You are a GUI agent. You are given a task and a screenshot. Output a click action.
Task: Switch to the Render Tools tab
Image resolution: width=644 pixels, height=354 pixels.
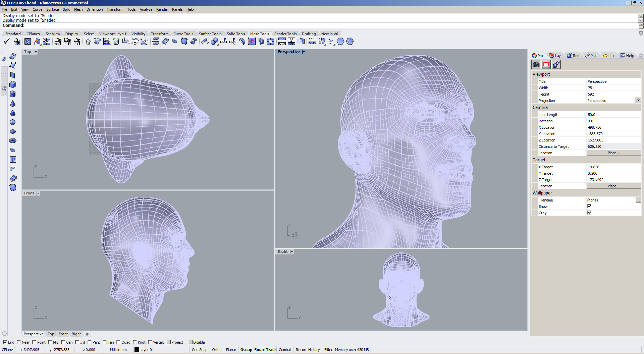pyautogui.click(x=285, y=34)
